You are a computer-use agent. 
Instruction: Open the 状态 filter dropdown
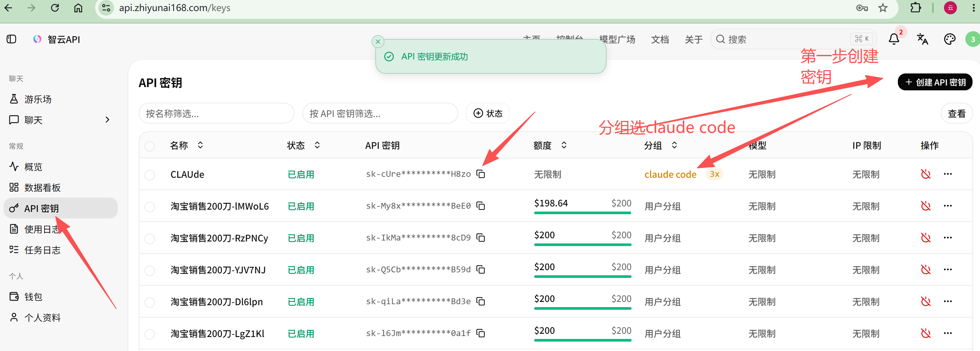point(488,113)
